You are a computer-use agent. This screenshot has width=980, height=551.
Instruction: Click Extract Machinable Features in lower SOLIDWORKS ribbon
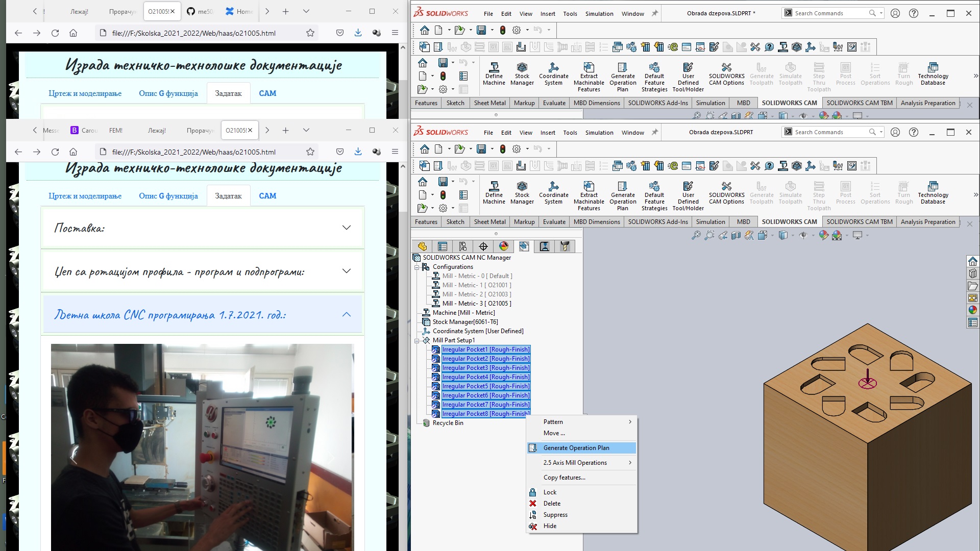[x=589, y=196]
